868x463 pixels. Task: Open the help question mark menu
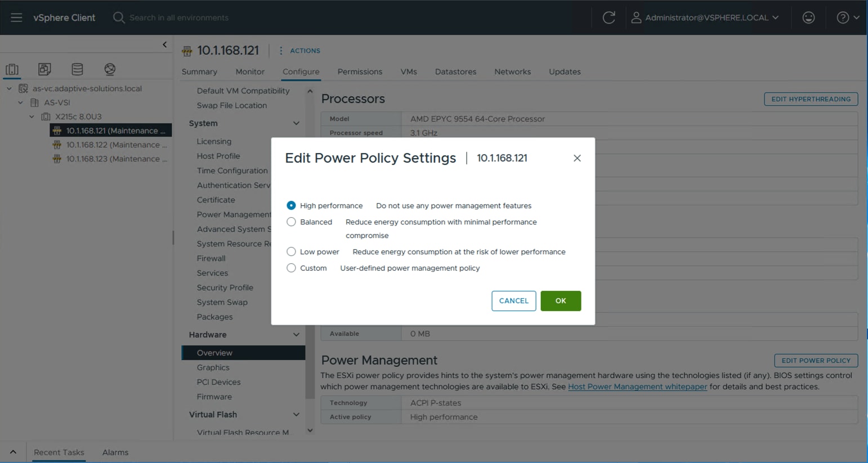click(x=847, y=17)
